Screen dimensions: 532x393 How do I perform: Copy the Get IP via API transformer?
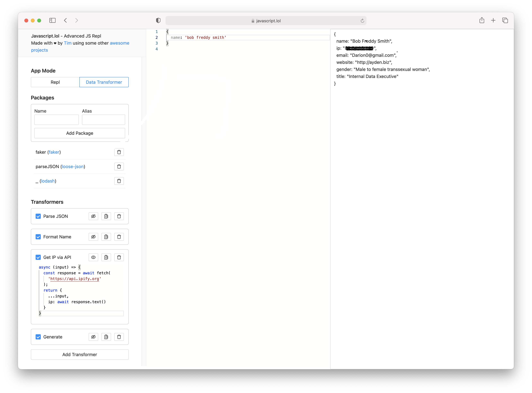(x=106, y=257)
